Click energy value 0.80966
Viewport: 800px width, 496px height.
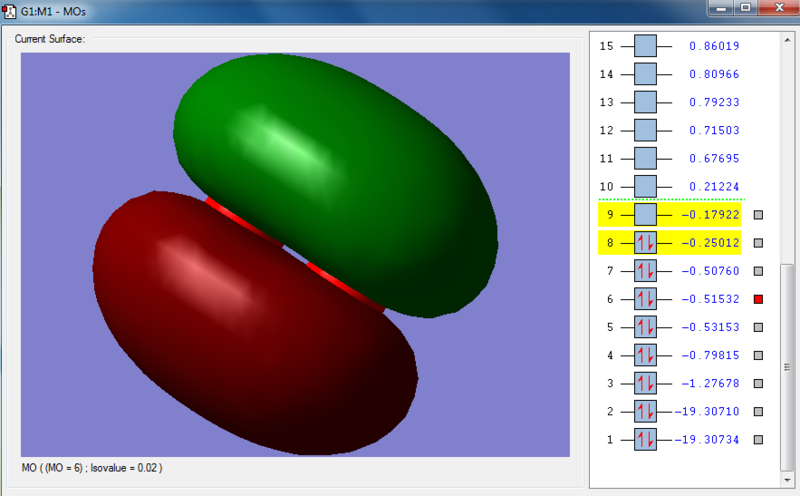(714, 74)
